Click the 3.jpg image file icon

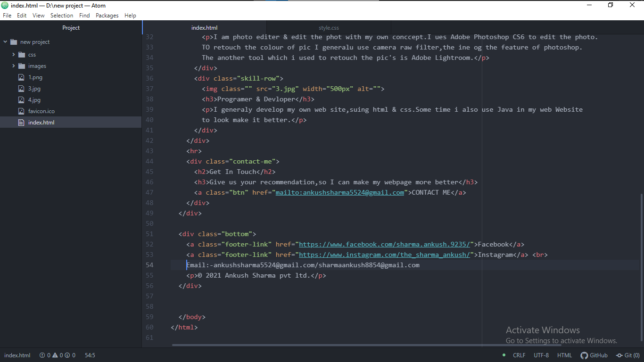(x=21, y=89)
